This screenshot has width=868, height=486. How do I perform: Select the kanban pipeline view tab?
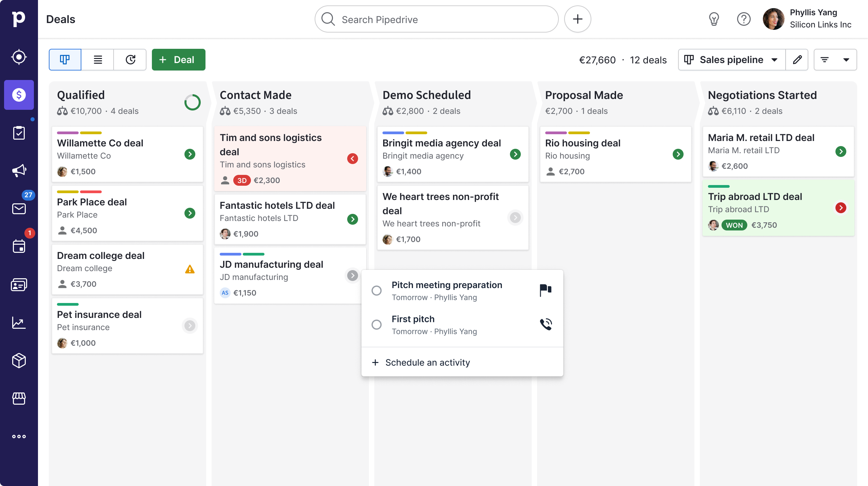(x=65, y=60)
